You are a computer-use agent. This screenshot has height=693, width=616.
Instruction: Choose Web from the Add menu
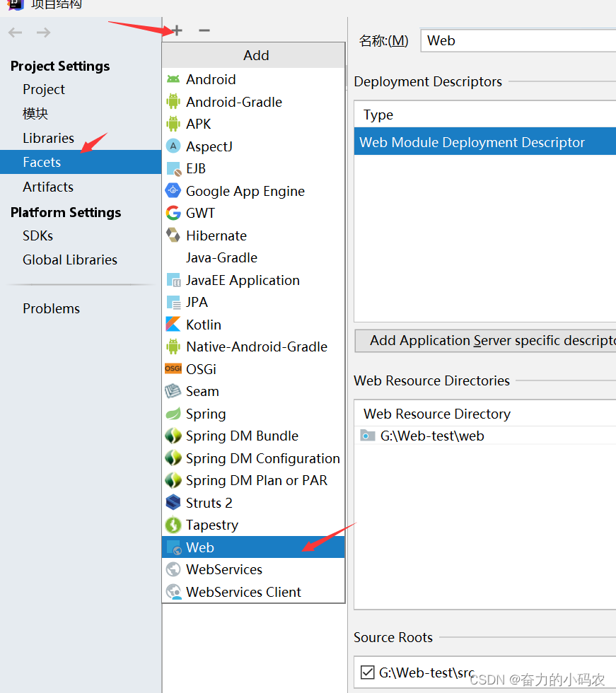coord(200,547)
